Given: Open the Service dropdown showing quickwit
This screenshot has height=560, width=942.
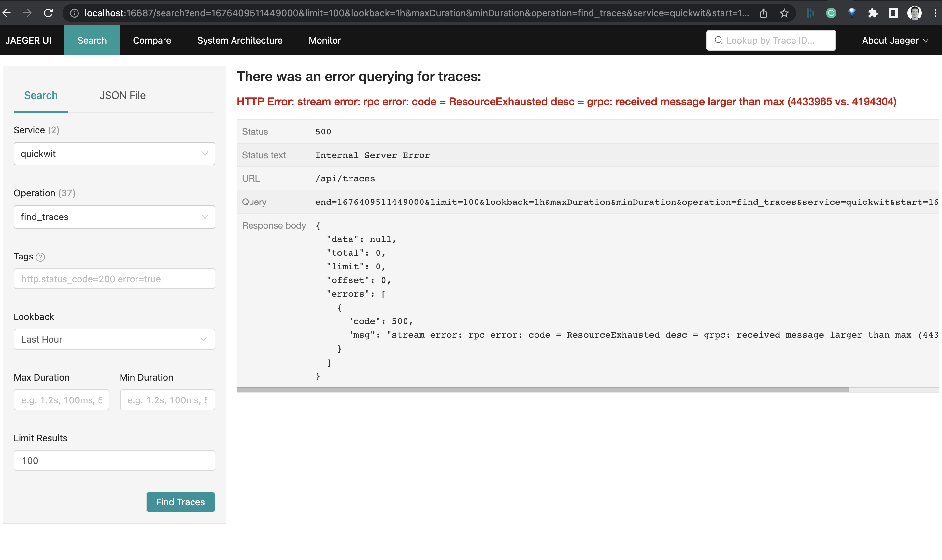Looking at the screenshot, I should click(x=114, y=154).
